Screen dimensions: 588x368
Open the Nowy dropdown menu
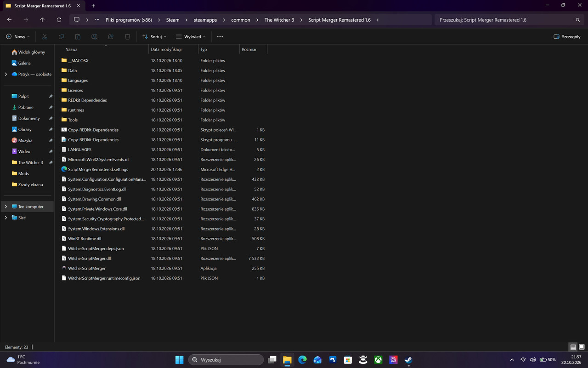(x=18, y=36)
